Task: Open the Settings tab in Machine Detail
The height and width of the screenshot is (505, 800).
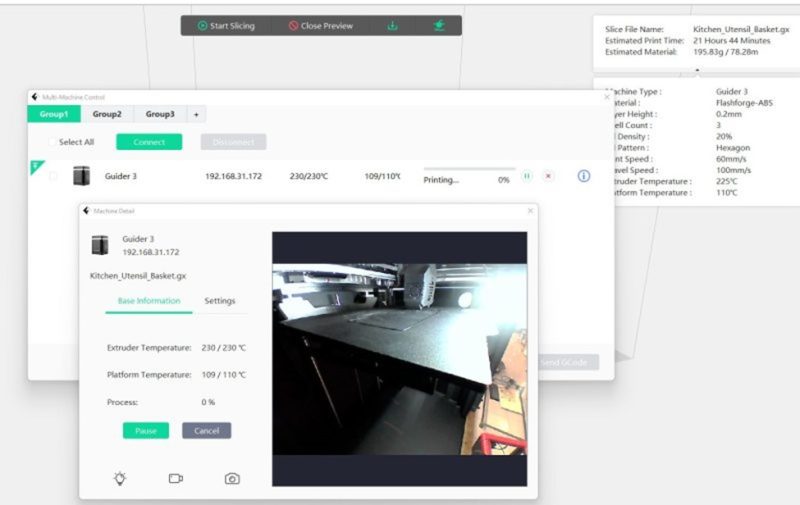Action: click(x=220, y=301)
